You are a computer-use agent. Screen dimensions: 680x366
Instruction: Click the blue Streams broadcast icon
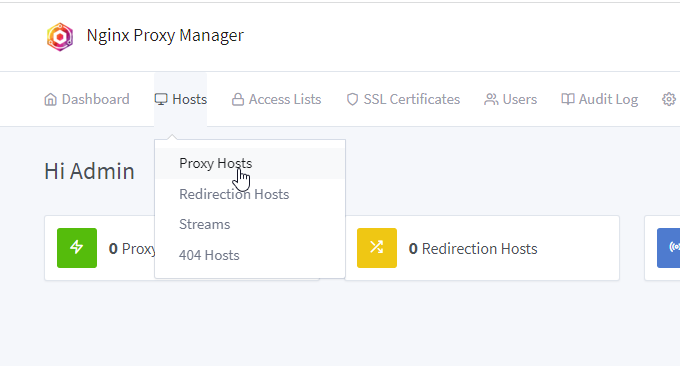point(669,248)
